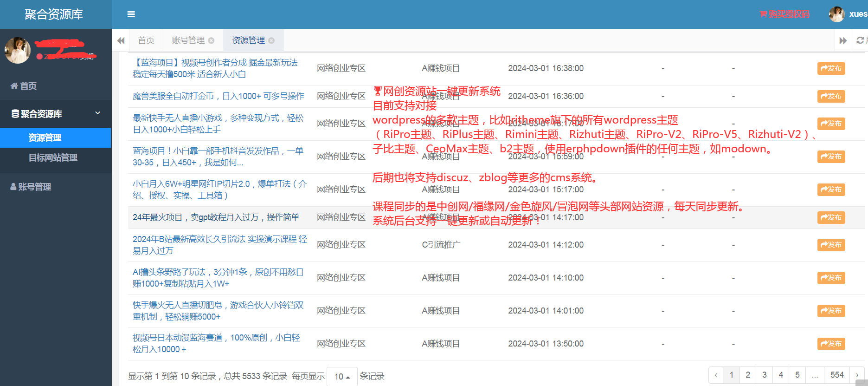Go to the next page arrow
Image resolution: width=868 pixels, height=386 pixels.
857,375
